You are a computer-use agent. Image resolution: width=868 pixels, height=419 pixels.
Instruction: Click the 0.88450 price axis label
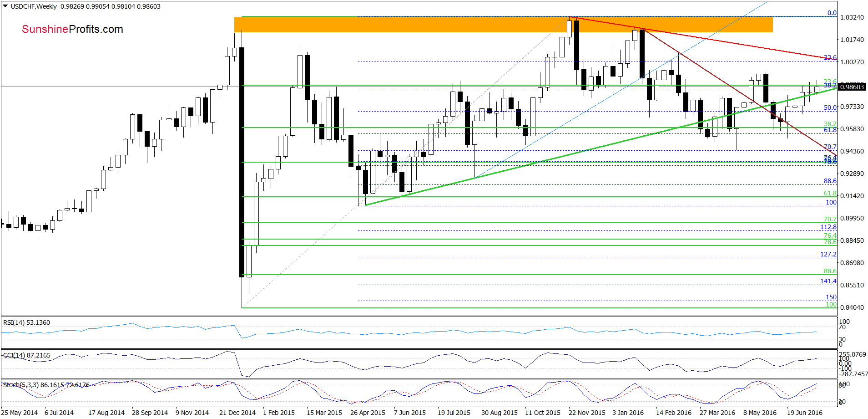tap(852, 240)
